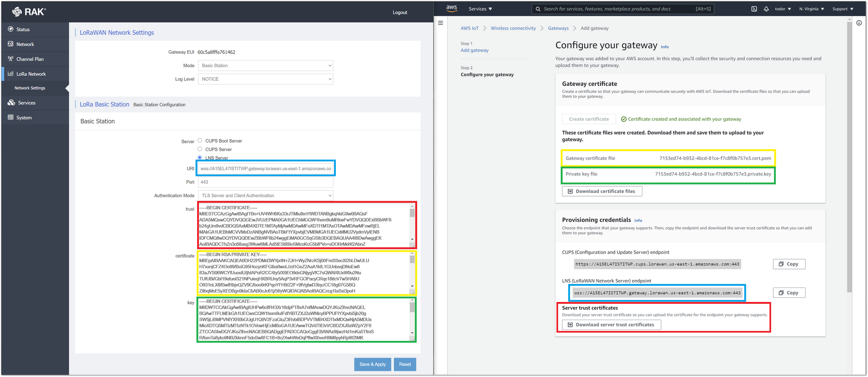The width and height of the screenshot is (868, 377).
Task: Copy the LNS endpoint
Action: (x=789, y=293)
